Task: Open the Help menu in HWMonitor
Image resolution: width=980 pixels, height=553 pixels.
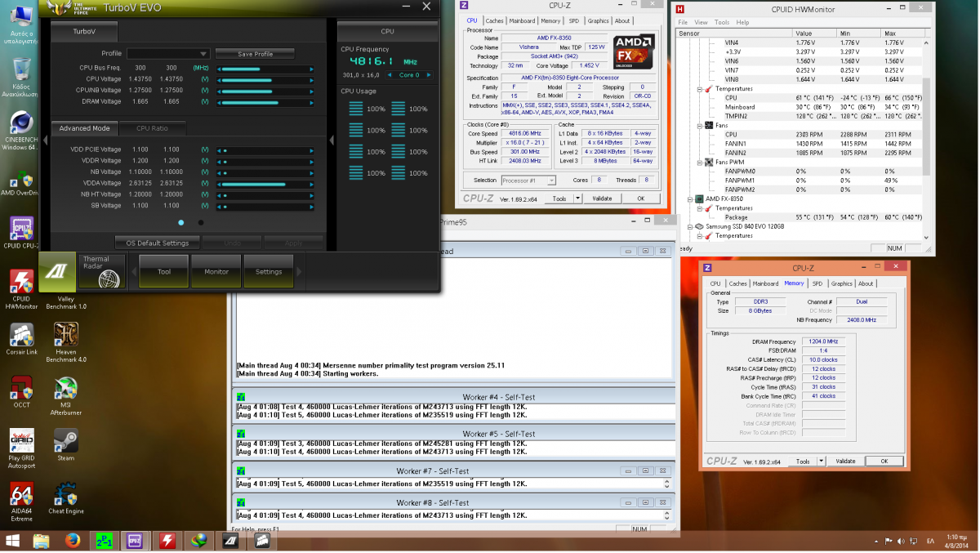Action: [742, 22]
